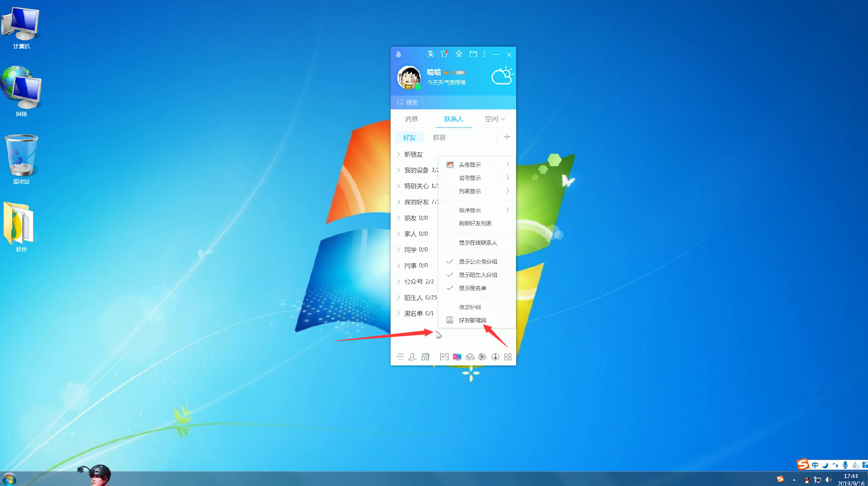Open the 头像显示 submenu
The width and height of the screenshot is (868, 486).
pyautogui.click(x=477, y=165)
